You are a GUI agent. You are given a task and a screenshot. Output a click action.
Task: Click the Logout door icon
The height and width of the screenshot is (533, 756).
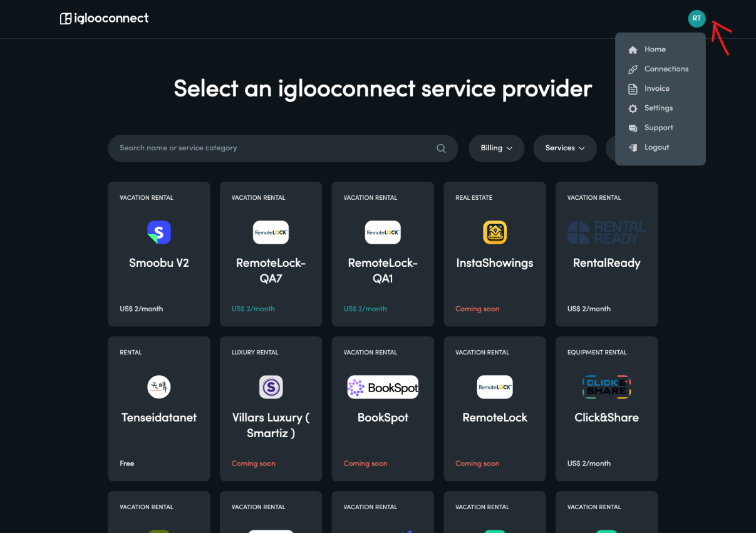(633, 148)
